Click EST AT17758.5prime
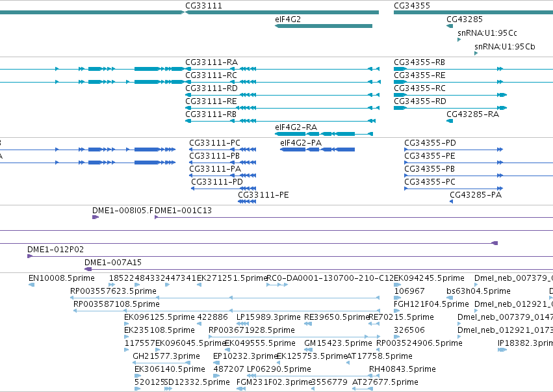Screen dimensions: 553x392 [348, 363]
